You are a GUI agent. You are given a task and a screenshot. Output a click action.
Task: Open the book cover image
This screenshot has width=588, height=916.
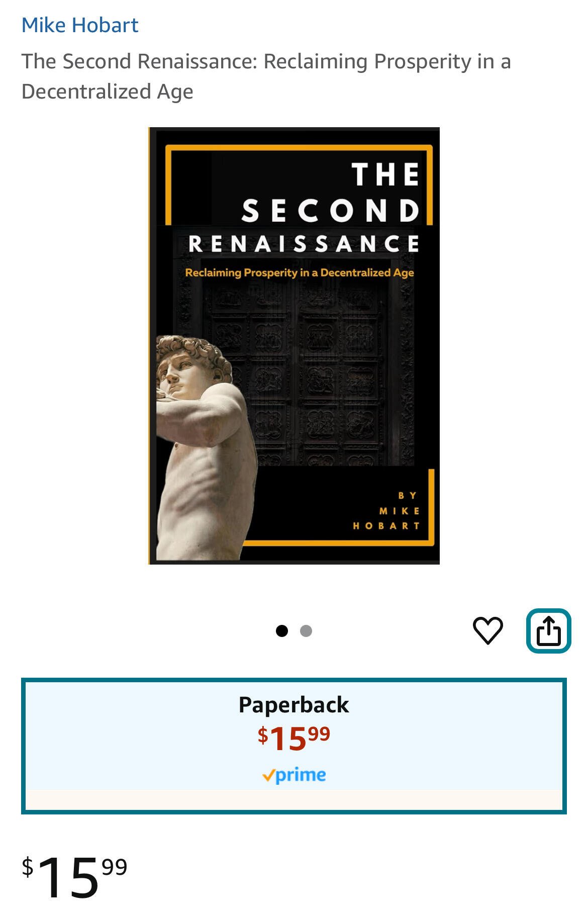(294, 346)
